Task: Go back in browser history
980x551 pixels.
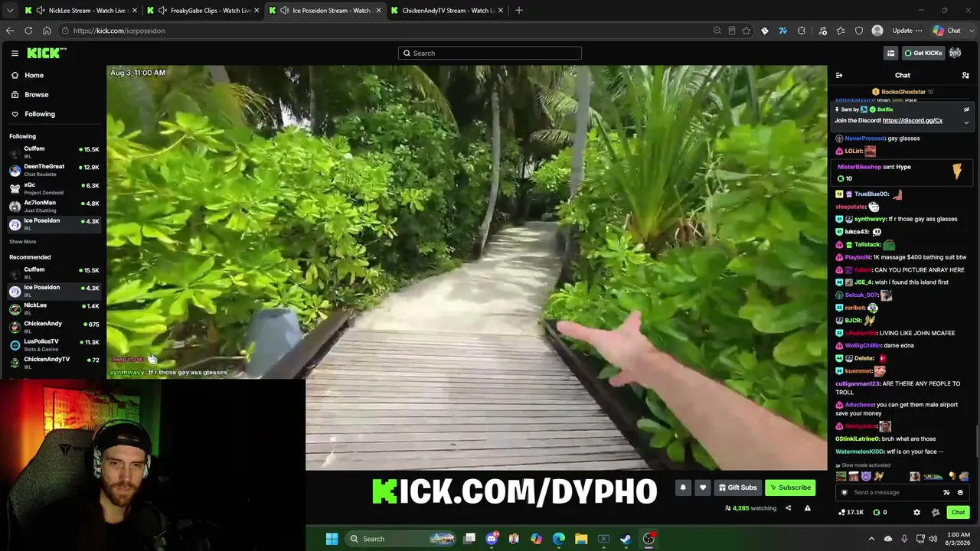Action: pyautogui.click(x=10, y=31)
